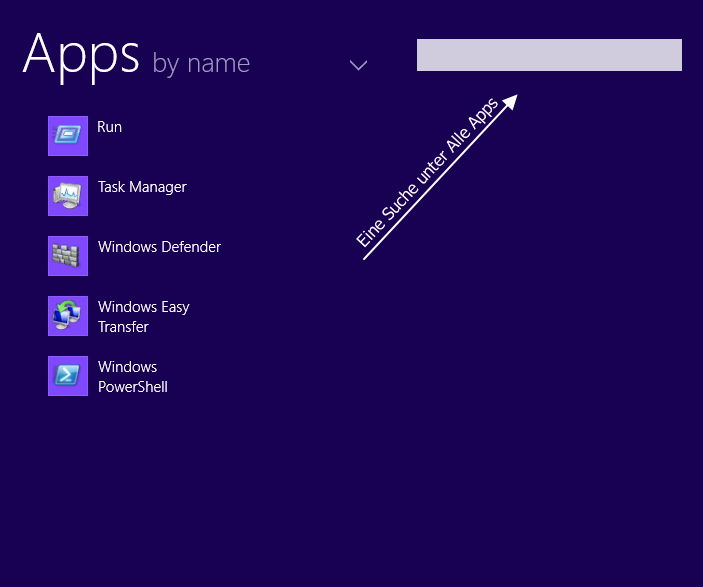Open the Windows Defender wall icon
Image resolution: width=703 pixels, height=587 pixels.
(68, 256)
